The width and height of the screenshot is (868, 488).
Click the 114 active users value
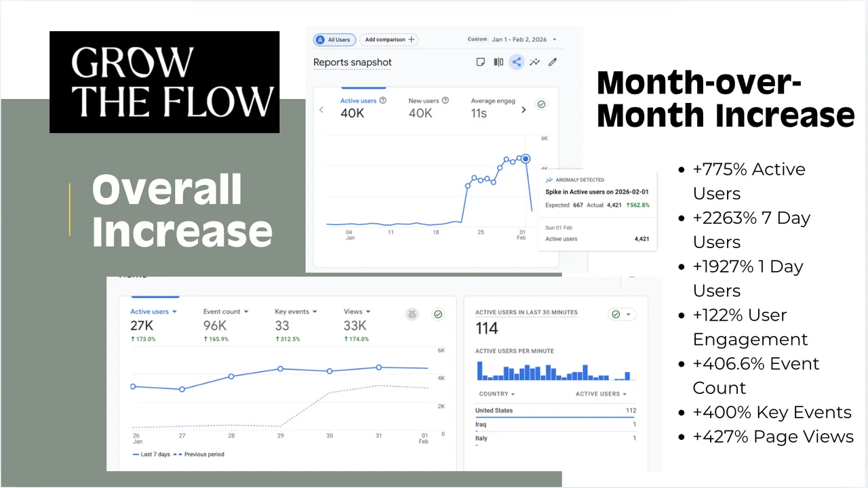tap(487, 329)
